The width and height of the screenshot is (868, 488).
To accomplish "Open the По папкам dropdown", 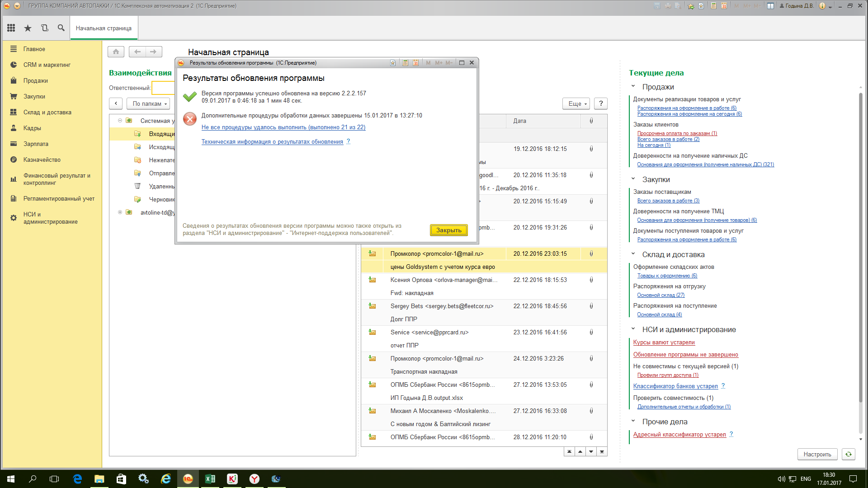I will (148, 103).
